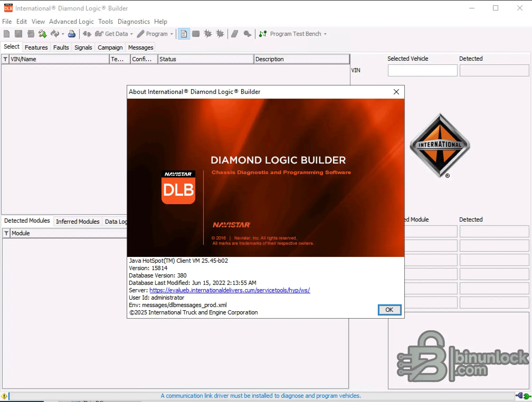Open the undo/redo dropdown arrow
Image resolution: width=532 pixels, height=402 pixels.
(x=63, y=34)
